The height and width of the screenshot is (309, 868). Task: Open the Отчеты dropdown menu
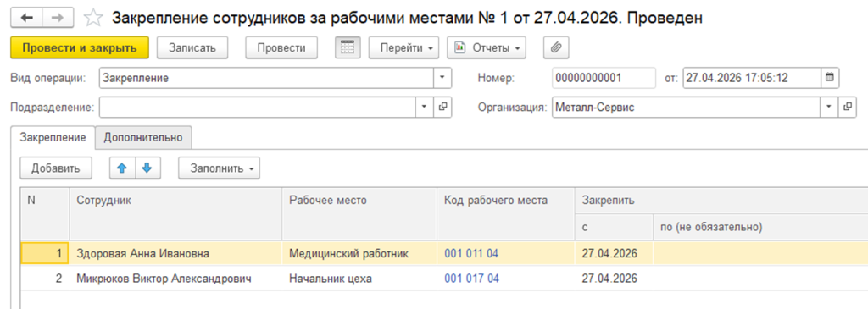tap(487, 48)
